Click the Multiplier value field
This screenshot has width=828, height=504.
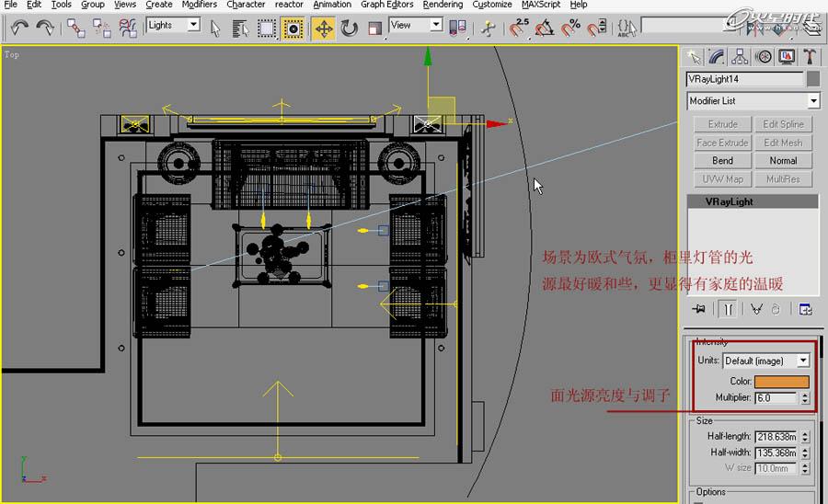[x=776, y=398]
